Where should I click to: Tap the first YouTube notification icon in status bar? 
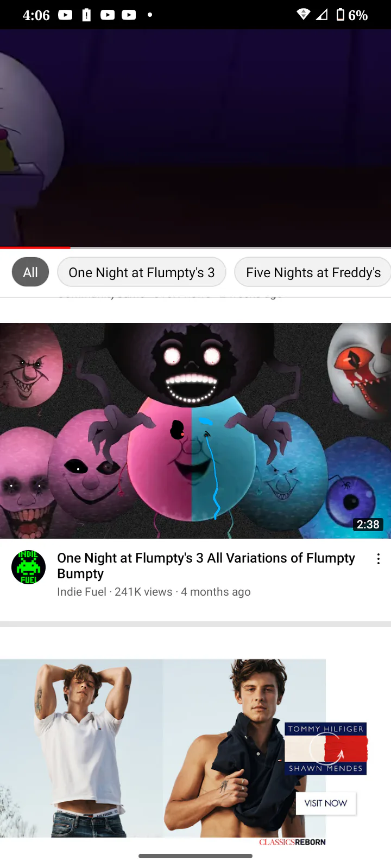[65, 15]
